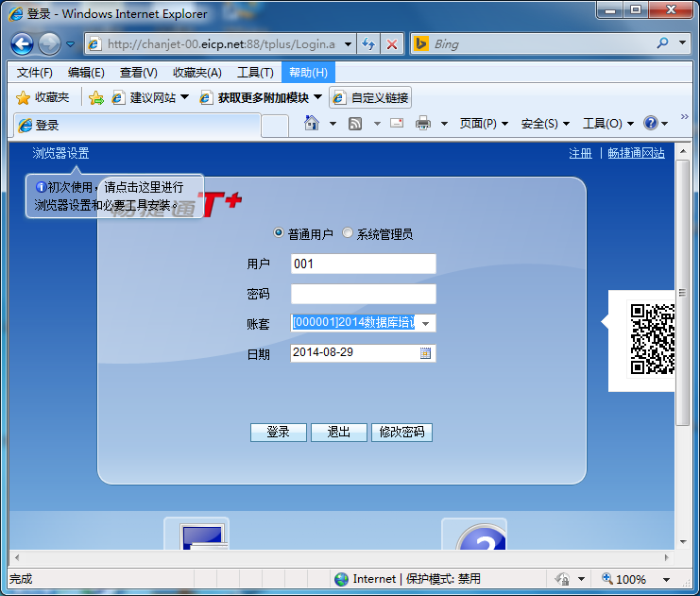
Task: Open the 页面(P) dropdown menu
Action: [484, 124]
